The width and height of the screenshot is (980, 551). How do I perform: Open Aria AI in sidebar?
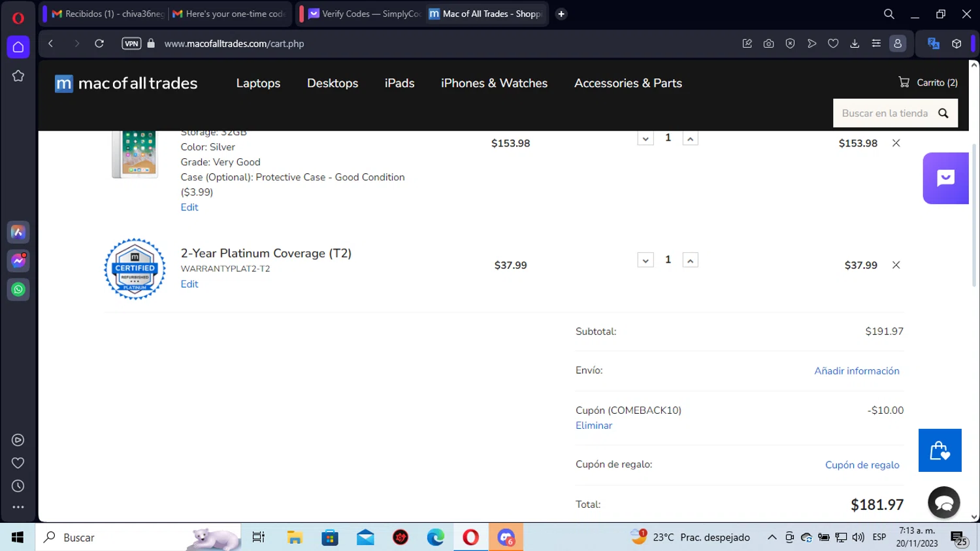coord(18,232)
